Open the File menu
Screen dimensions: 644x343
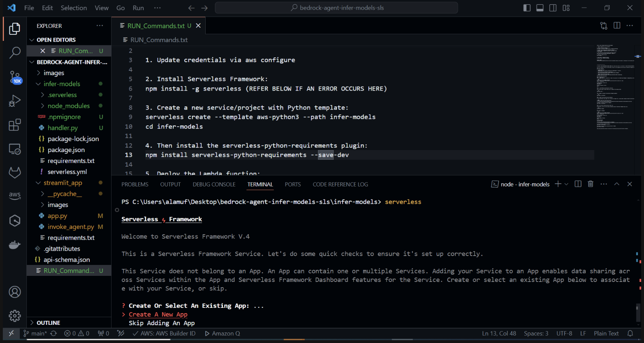[x=29, y=8]
